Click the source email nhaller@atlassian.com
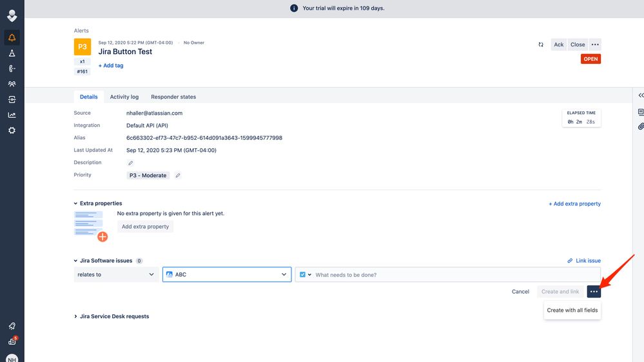 tap(155, 113)
